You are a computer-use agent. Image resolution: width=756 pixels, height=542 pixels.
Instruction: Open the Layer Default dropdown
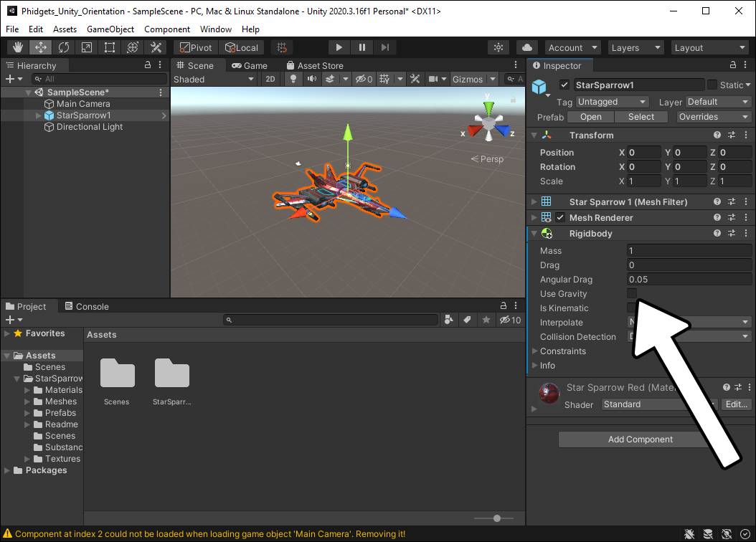pyautogui.click(x=718, y=102)
